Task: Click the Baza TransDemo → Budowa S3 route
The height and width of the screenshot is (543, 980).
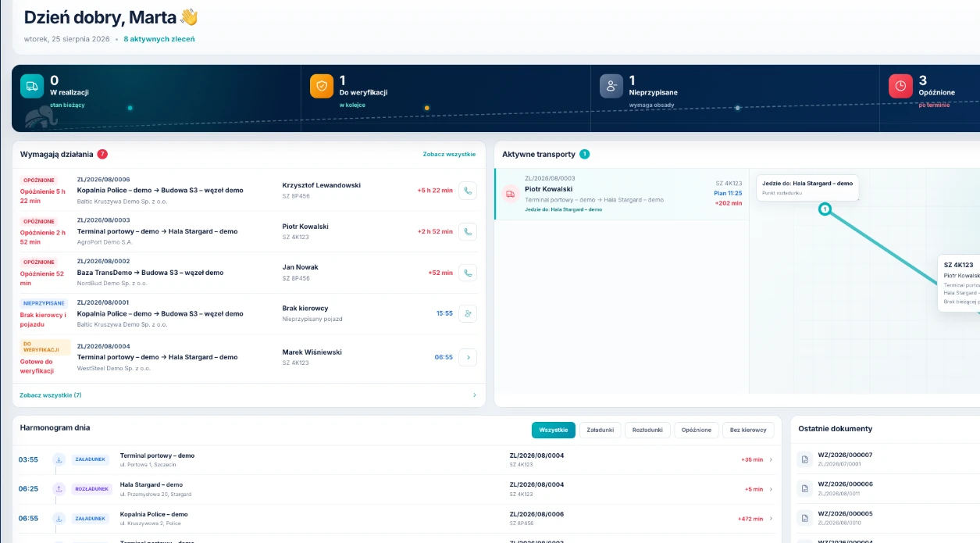Action: [x=151, y=273]
